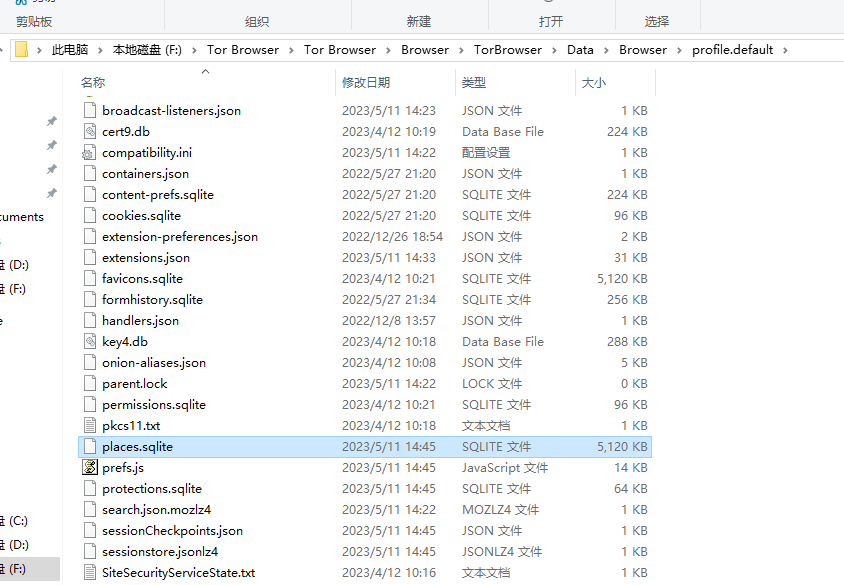The image size is (844, 585).
Task: Click the 2022/12/8 13:57 modified date
Action: (x=389, y=321)
